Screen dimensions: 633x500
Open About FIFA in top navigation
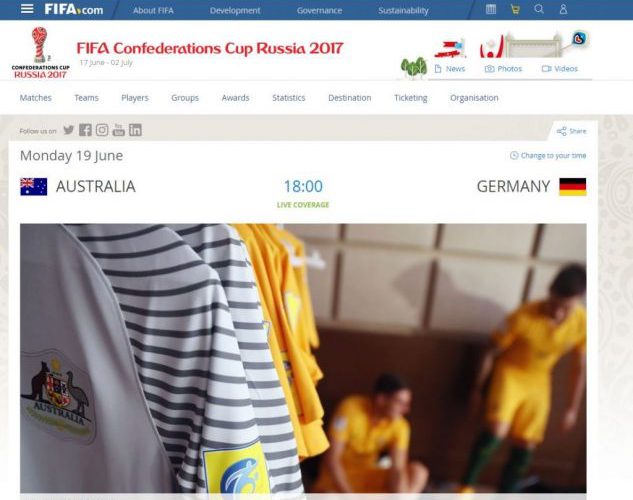153,10
